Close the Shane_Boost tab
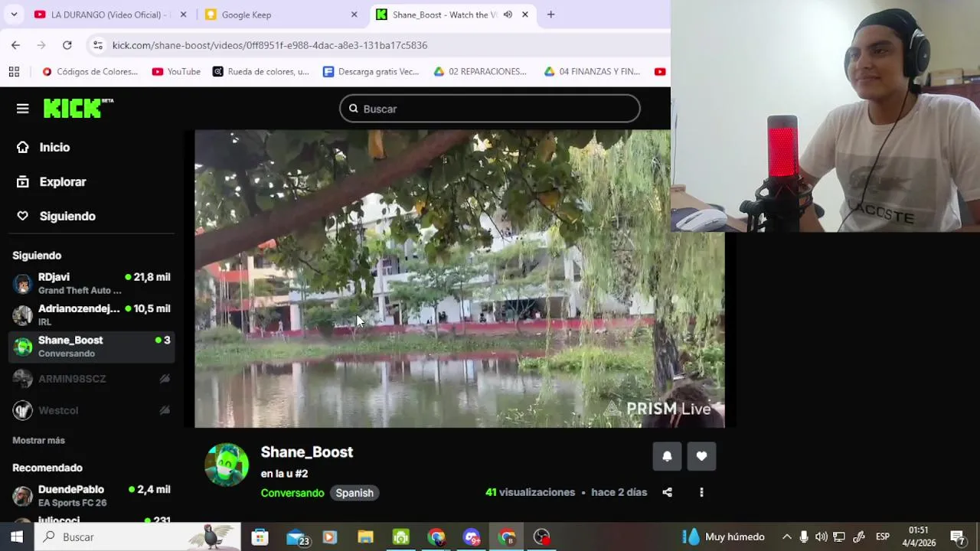 click(525, 15)
